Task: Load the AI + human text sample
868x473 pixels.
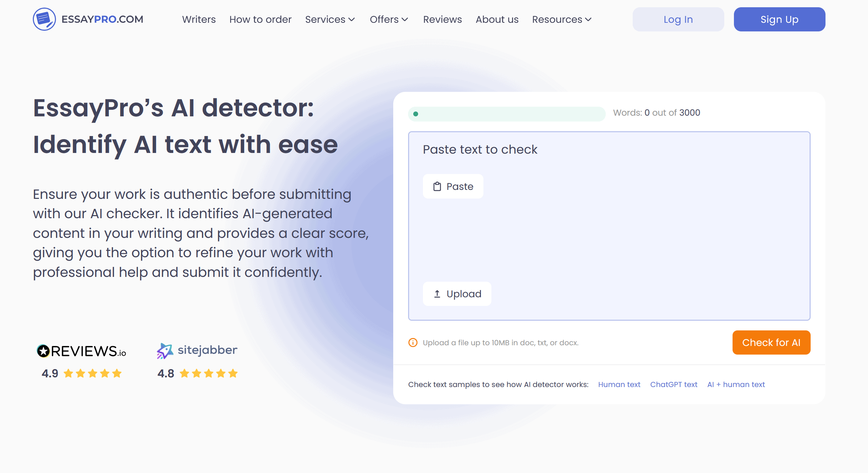Action: coord(736,385)
